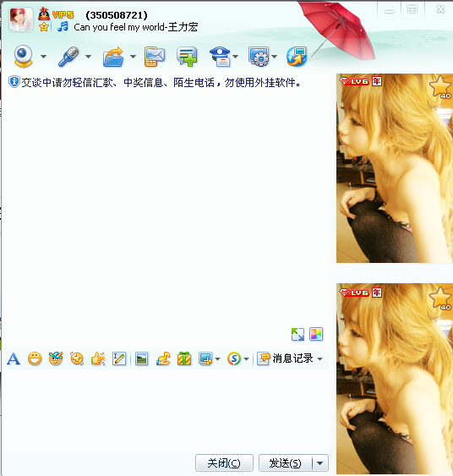Viewport: 453px width, 476px height.
Task: Open globe screen share icon
Action: pyautogui.click(x=297, y=57)
